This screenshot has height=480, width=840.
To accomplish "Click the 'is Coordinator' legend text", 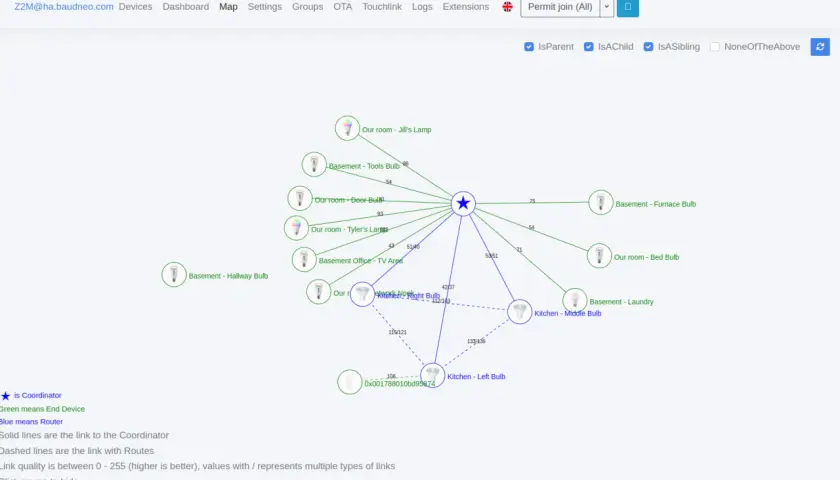I will pos(38,395).
